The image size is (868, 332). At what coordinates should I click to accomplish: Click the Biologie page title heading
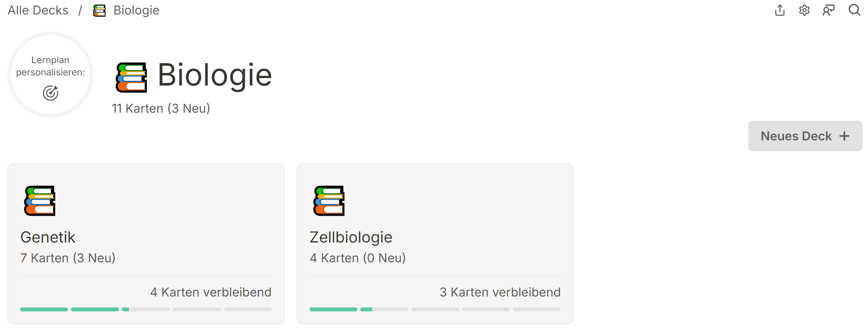click(x=214, y=75)
